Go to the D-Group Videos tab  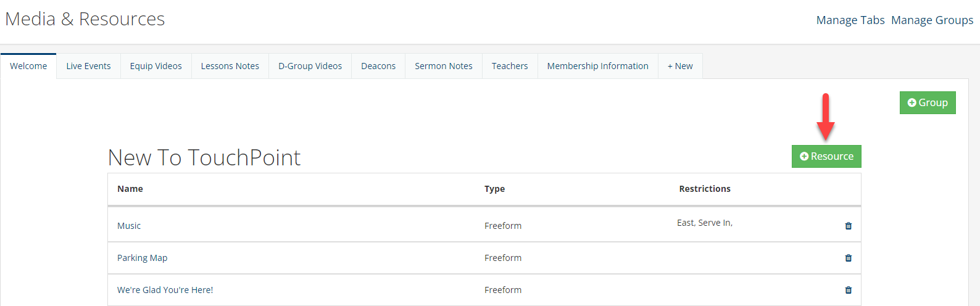coord(310,66)
